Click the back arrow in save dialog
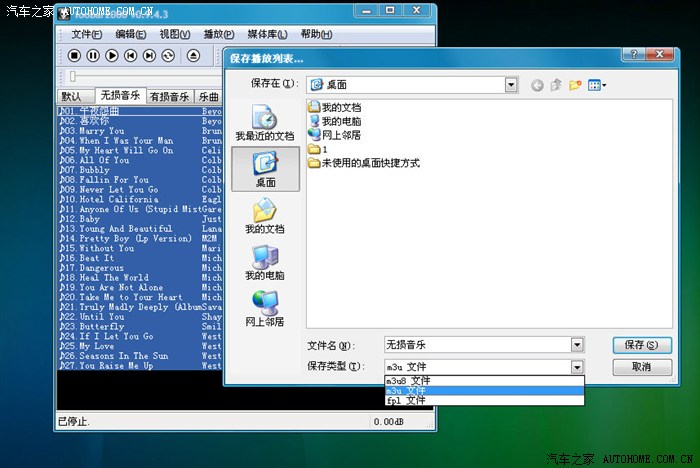Screen dimensions: 700x468 [x=537, y=85]
